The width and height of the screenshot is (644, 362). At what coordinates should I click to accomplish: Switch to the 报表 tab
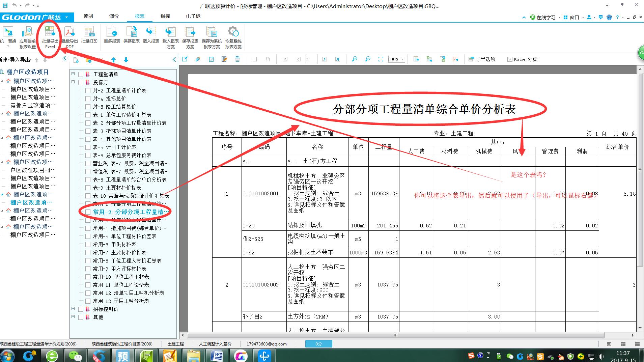click(140, 16)
